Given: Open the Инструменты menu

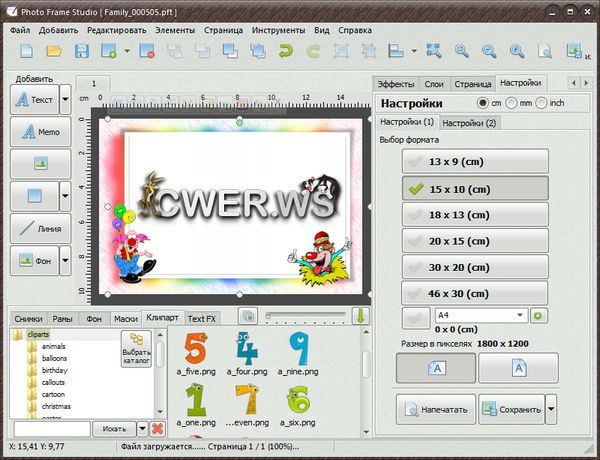Looking at the screenshot, I should click(279, 30).
